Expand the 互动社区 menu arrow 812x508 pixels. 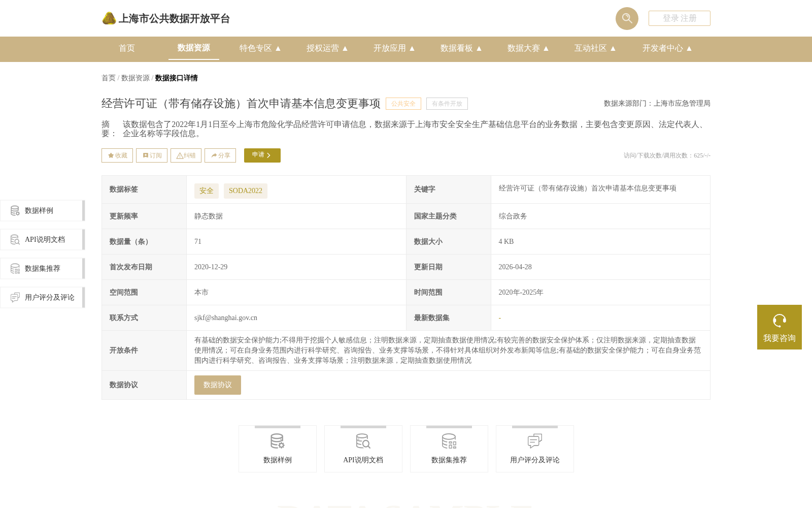coord(613,48)
